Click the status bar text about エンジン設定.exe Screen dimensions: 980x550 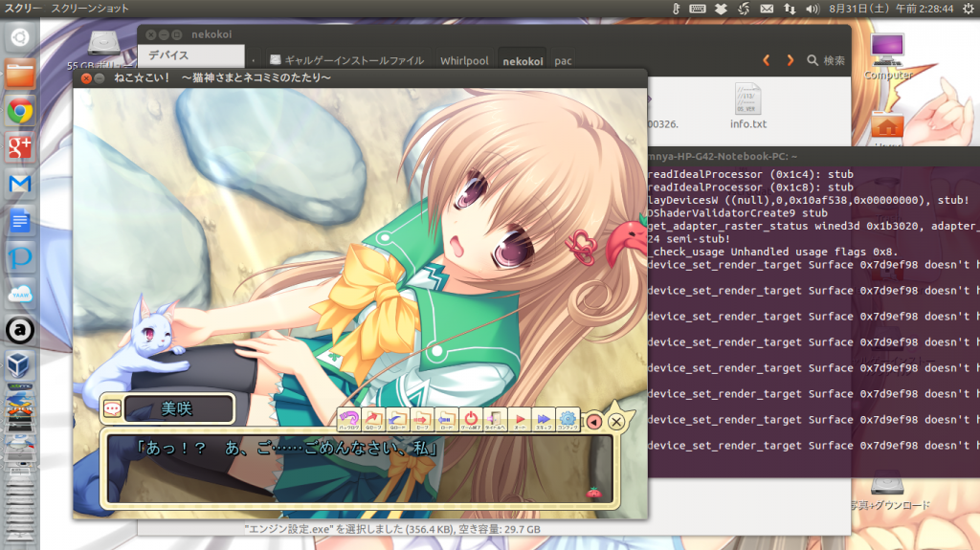tap(392, 529)
